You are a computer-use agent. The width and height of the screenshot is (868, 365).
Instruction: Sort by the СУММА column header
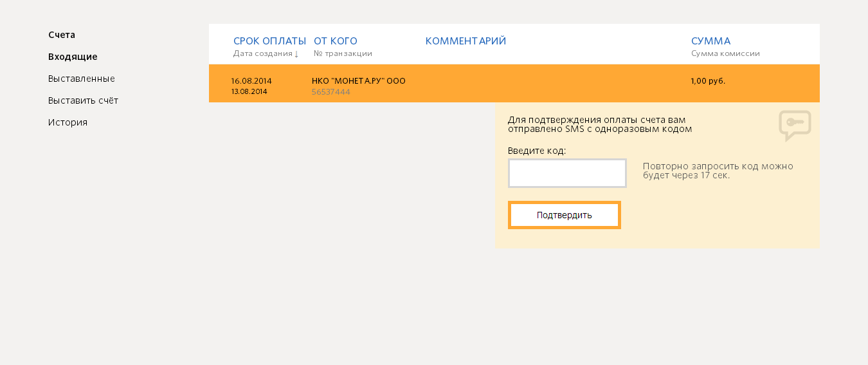click(710, 41)
